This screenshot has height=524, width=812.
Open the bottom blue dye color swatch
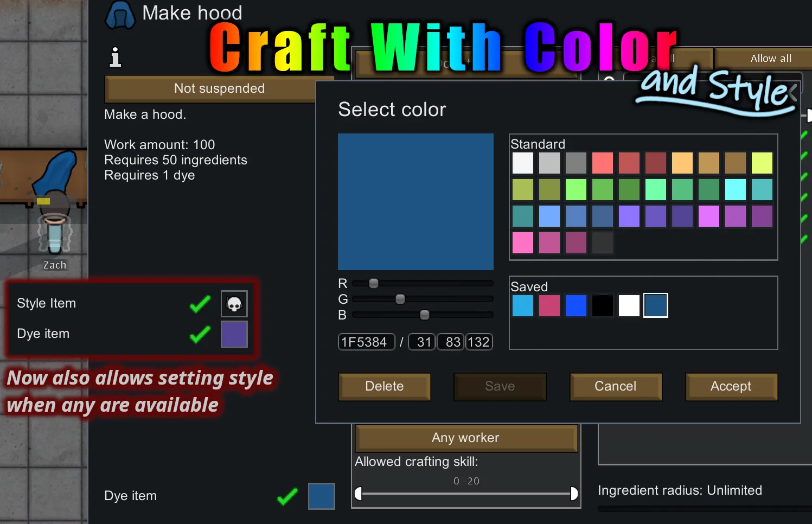coord(322,496)
